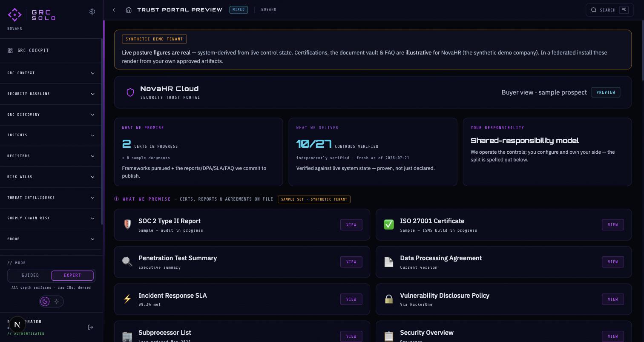Click the ISO 27001 green check icon
644x342 pixels.
[389, 224]
